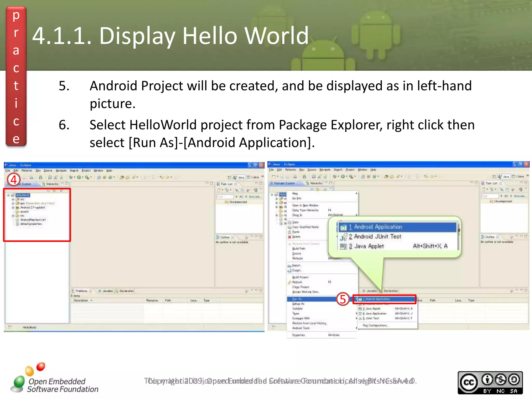Click the padlock icon in right Eclipse toolbar
This screenshot has width=532, height=399.
coord(304,177)
